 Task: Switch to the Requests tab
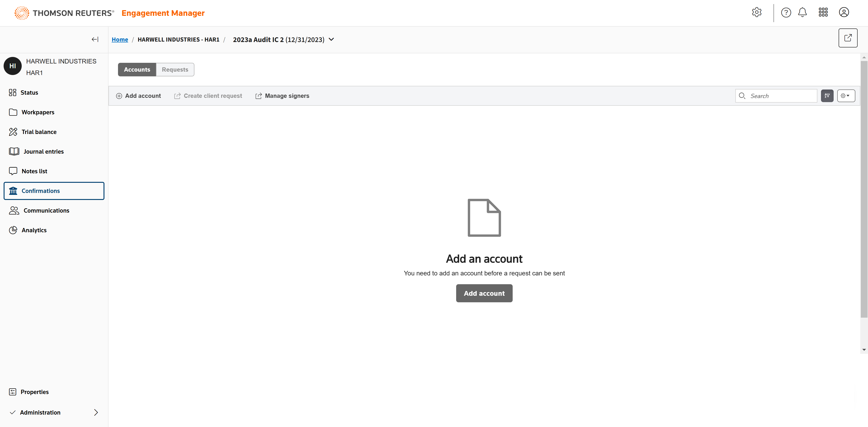[175, 69]
